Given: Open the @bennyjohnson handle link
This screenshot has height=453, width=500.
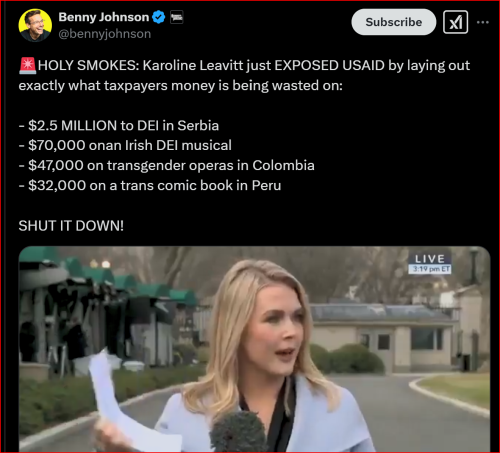Looking at the screenshot, I should (105, 34).
